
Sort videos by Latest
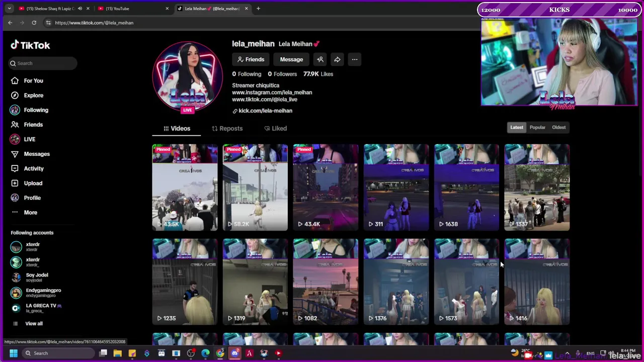click(x=517, y=127)
